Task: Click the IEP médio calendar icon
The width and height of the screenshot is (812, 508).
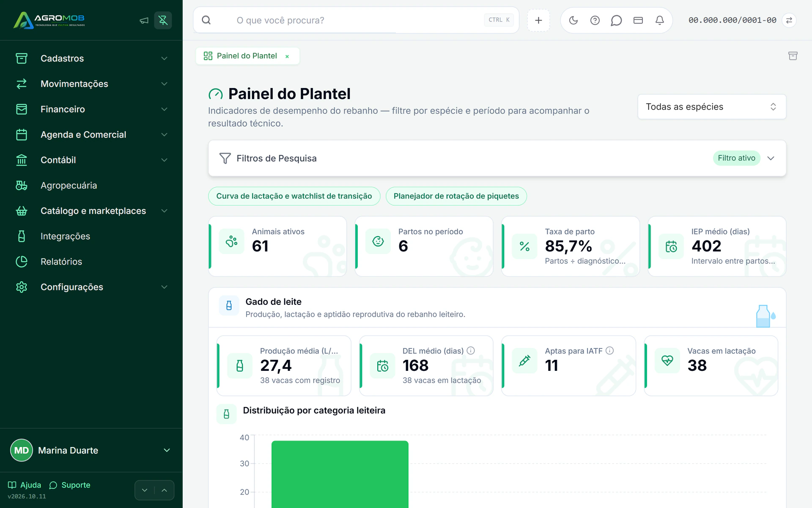Action: 671,246
